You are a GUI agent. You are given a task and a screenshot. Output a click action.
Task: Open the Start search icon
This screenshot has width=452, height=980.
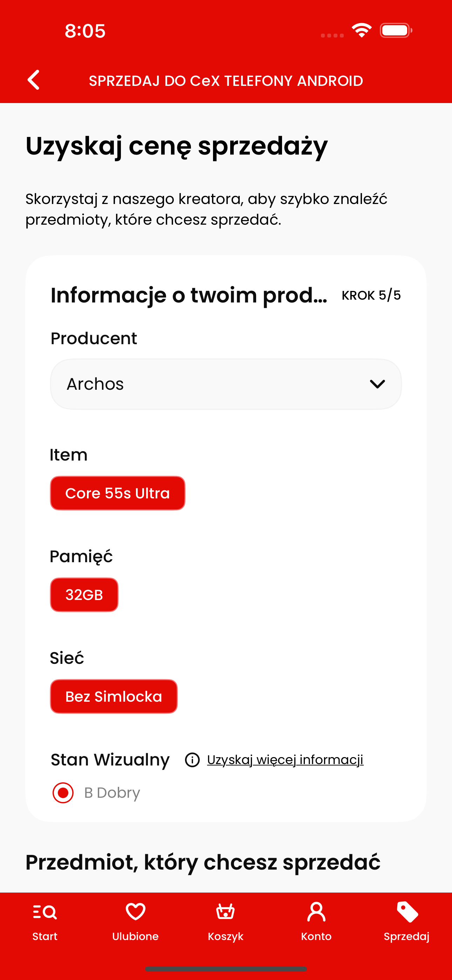[x=45, y=912]
